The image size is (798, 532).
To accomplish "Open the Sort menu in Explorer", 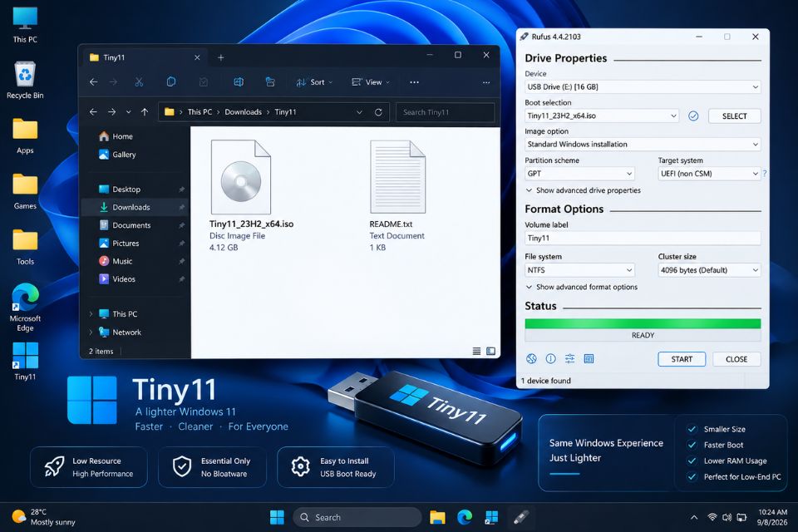I will point(314,82).
